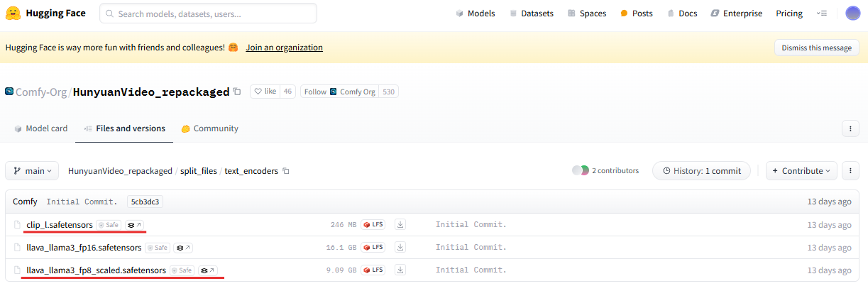The image size is (868, 286).
Task: Click the Safe badge next to llava_llama3_fp8_scaled.safetensors
Action: [182, 270]
